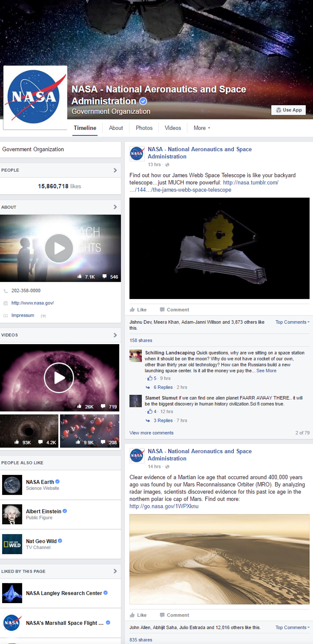Open the go.nasa.gov/1WPXknu link
This screenshot has width=313, height=644.
(x=164, y=506)
